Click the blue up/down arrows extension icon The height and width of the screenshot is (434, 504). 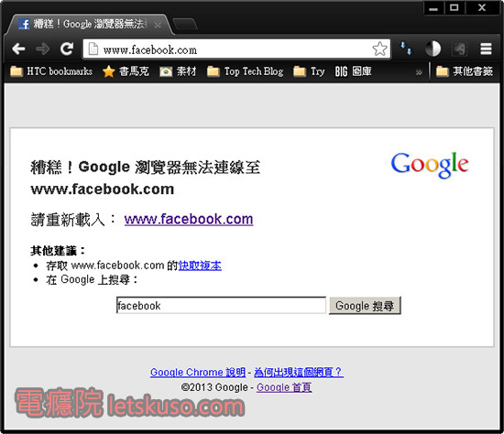pyautogui.click(x=406, y=49)
